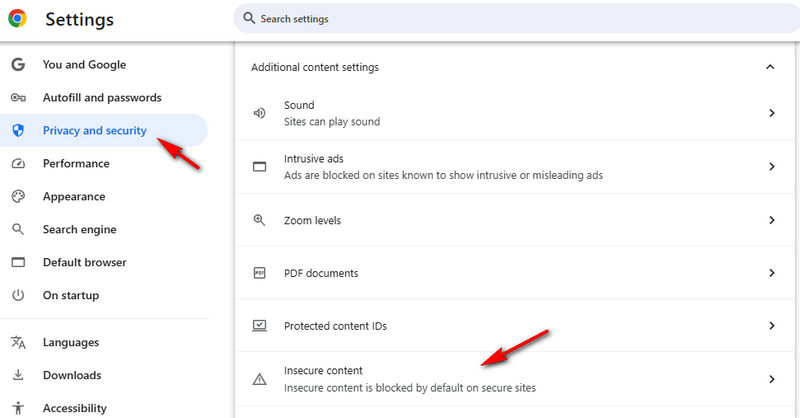Click the translate icon beside Languages

point(18,342)
